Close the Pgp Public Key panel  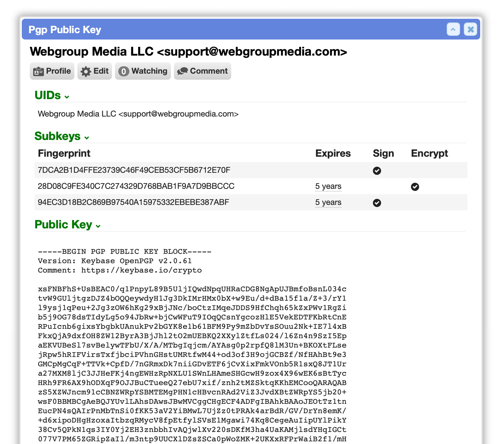[x=470, y=29]
